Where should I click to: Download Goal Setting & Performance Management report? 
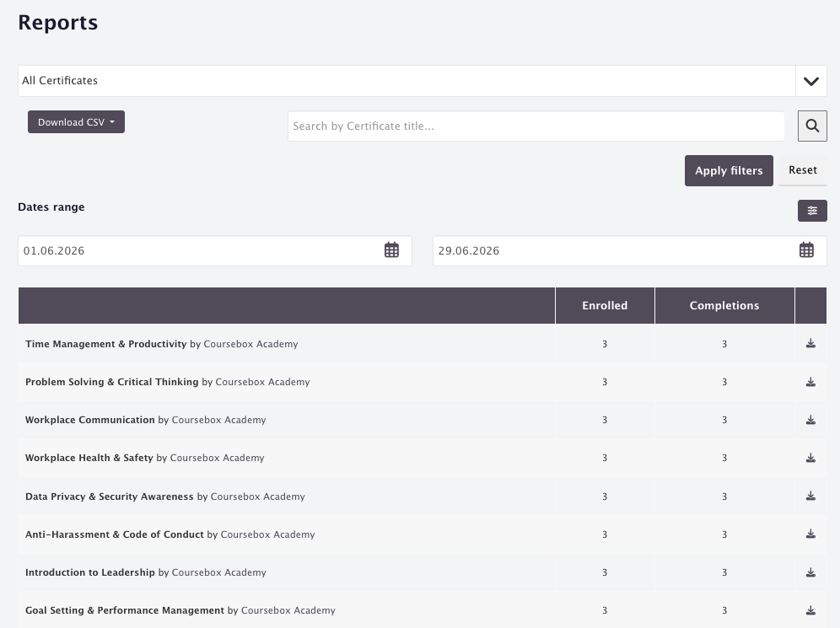tap(810, 610)
